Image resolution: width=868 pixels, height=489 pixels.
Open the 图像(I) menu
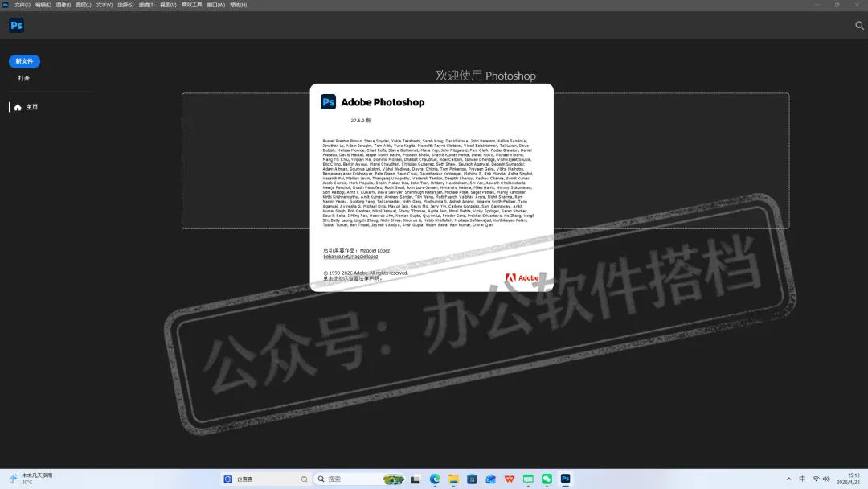[x=63, y=5]
